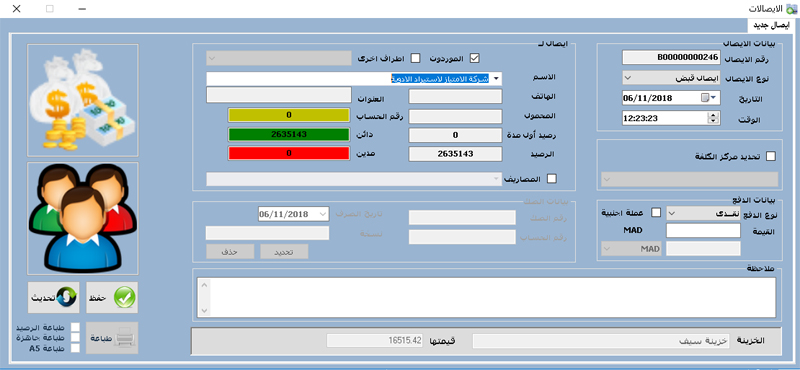Viewport: 800px width, 370px height.
Task: Click the receipts window title icon
Action: point(792,8)
